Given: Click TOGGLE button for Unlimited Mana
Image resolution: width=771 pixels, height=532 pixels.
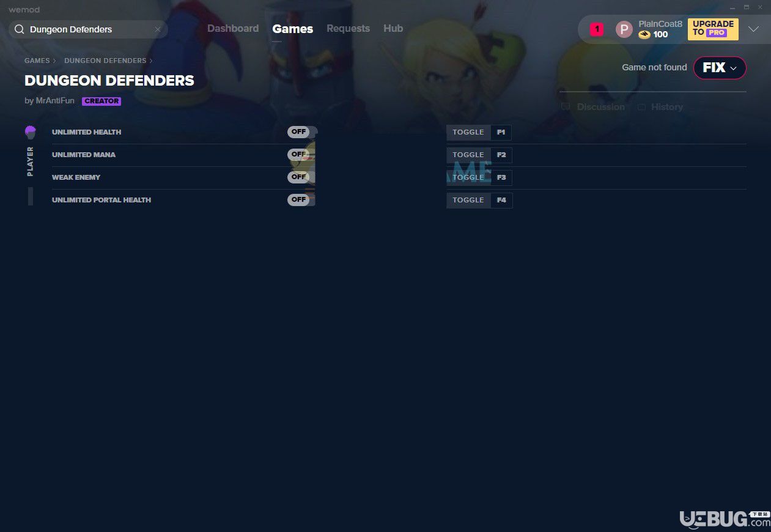Looking at the screenshot, I should [468, 155].
